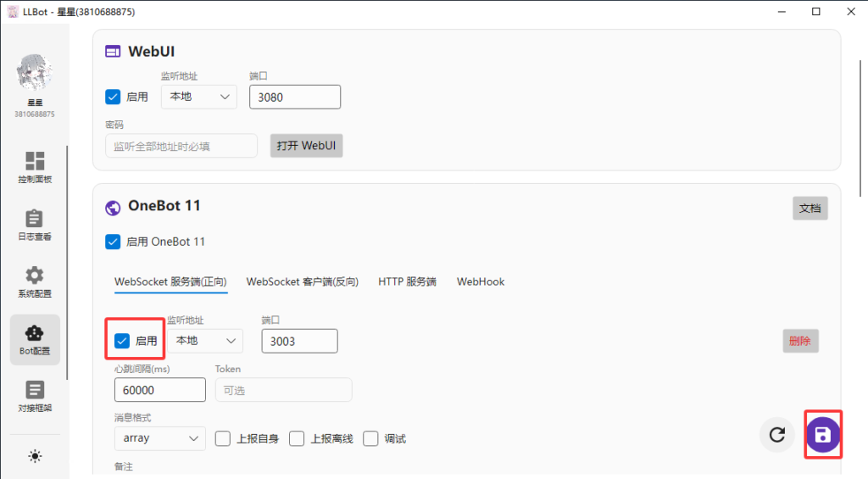Click the OneBot 11 globe icon
868x479 pixels.
[113, 208]
